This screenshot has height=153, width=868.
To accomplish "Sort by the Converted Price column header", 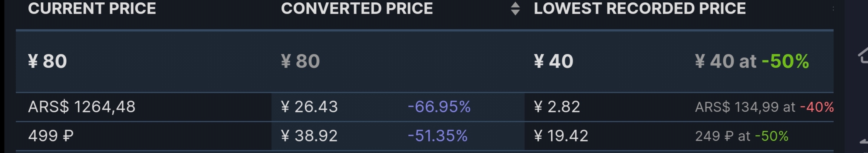I will coord(357,8).
